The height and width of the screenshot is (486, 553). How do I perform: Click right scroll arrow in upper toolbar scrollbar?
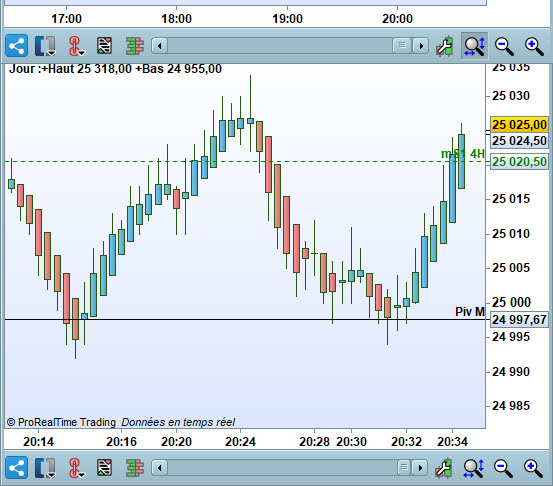pos(421,46)
